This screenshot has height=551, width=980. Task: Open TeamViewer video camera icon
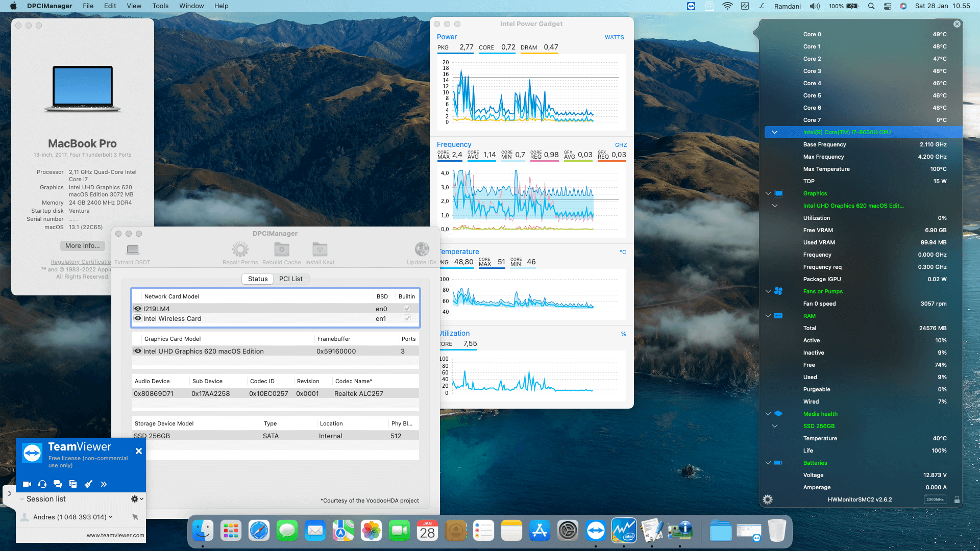pos(27,484)
